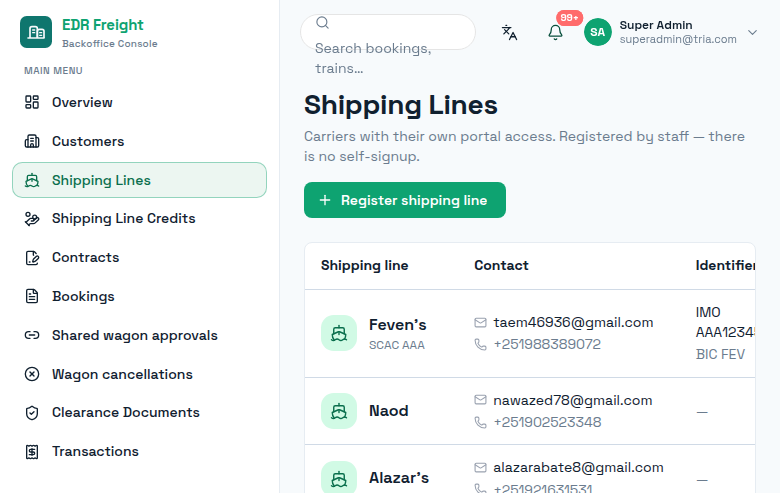Click the mail icon beside taem46936@gmail.com
This screenshot has height=493, width=780.
click(480, 323)
